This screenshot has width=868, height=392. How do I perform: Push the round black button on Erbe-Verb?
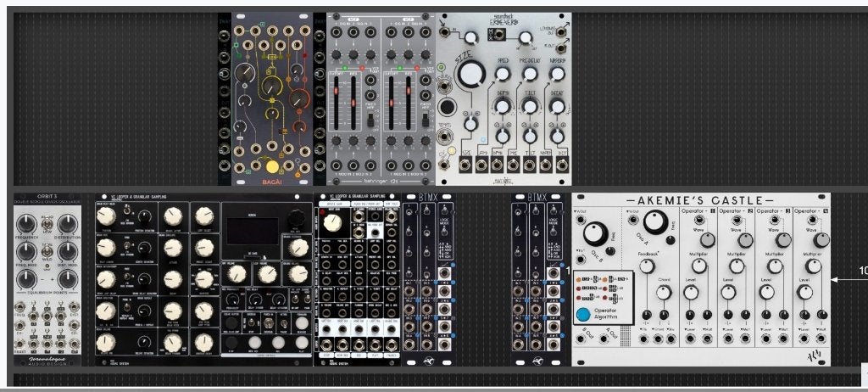point(447,106)
